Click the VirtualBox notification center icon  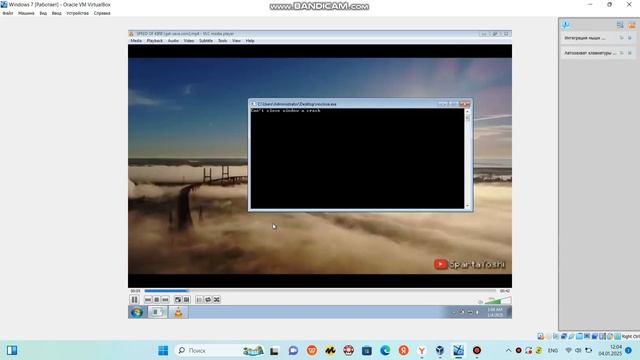click(566, 24)
